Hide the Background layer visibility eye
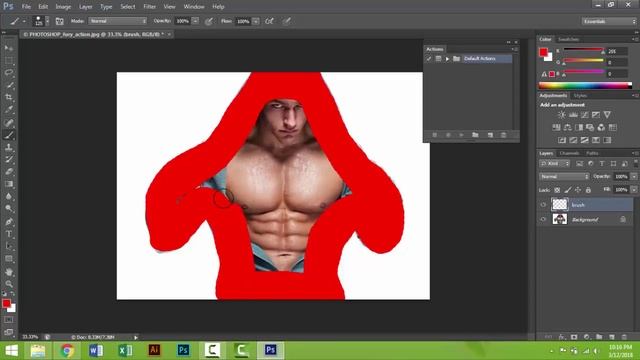This screenshot has width=640, height=360. (543, 220)
